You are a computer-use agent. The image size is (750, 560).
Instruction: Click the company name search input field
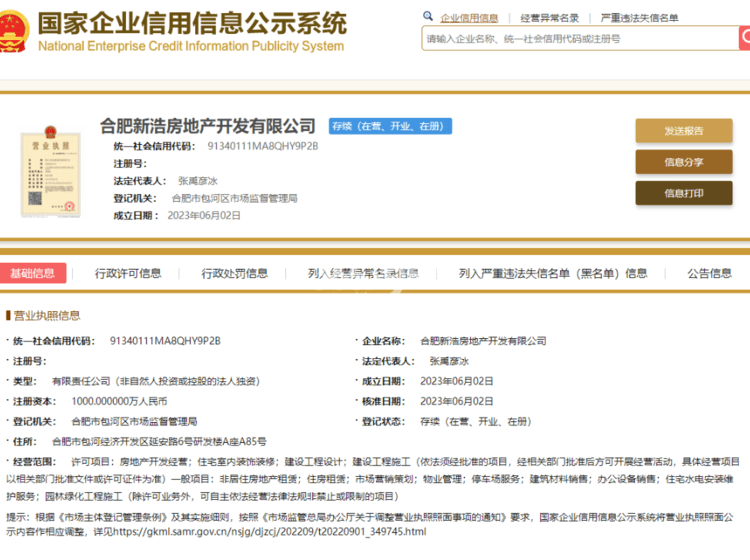(578, 39)
